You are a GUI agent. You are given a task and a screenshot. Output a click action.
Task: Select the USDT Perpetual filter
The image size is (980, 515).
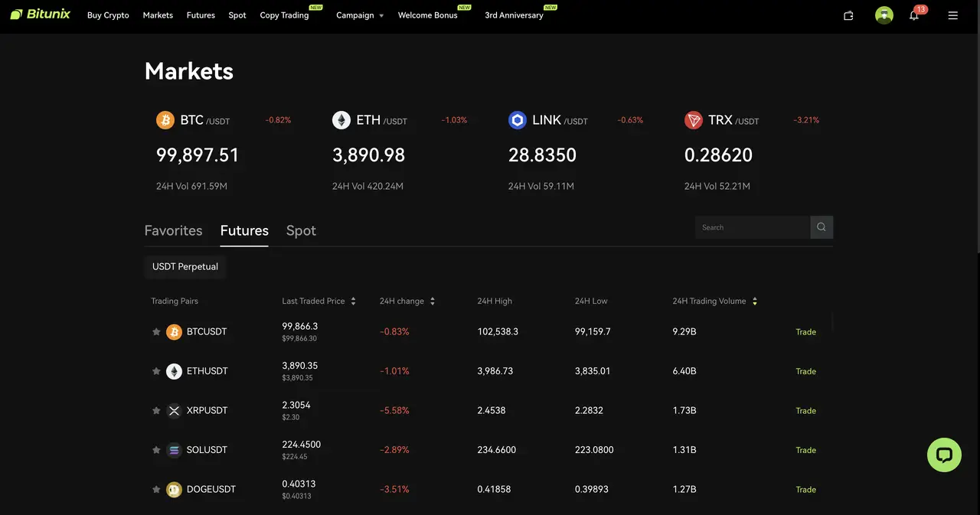point(185,266)
